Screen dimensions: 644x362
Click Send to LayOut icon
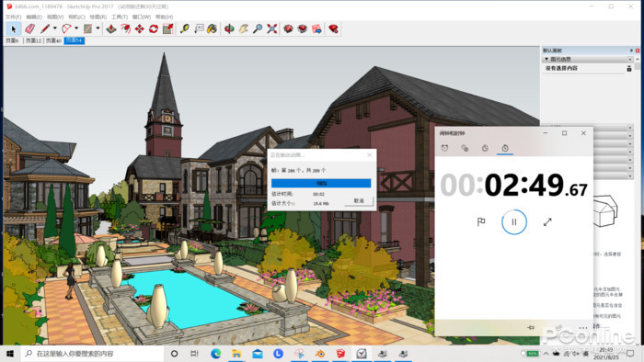pos(316,28)
